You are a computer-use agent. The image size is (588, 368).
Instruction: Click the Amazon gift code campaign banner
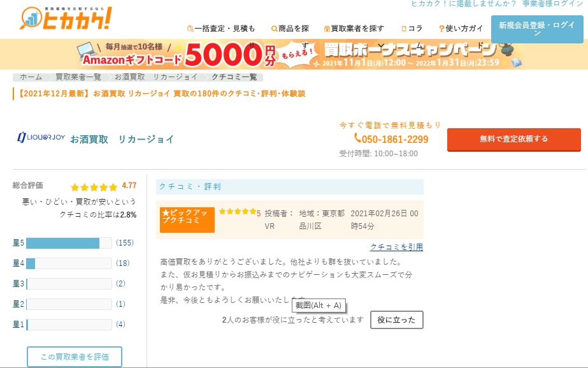coord(294,54)
